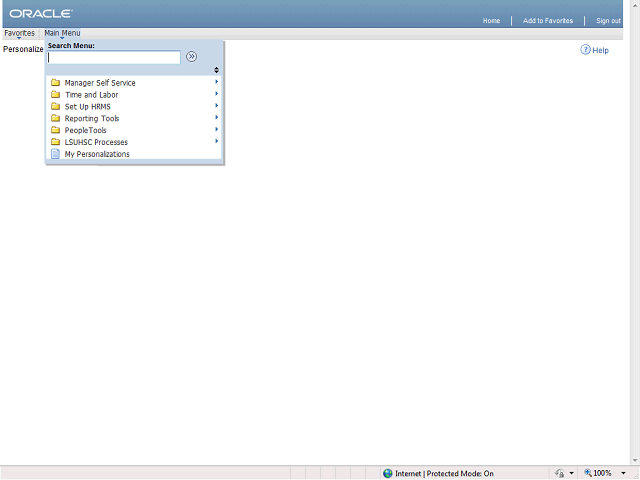Click the Oracle logo

(41, 13)
